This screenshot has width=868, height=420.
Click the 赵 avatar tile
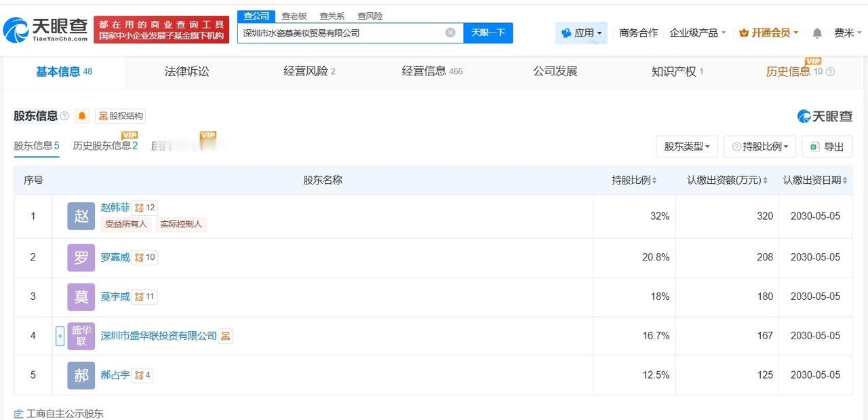(x=81, y=216)
